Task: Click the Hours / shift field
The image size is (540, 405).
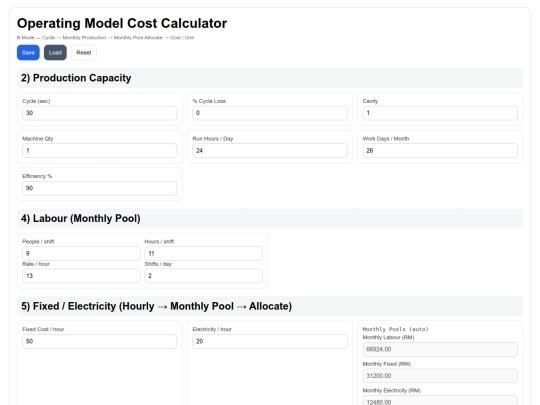Action: (203, 253)
